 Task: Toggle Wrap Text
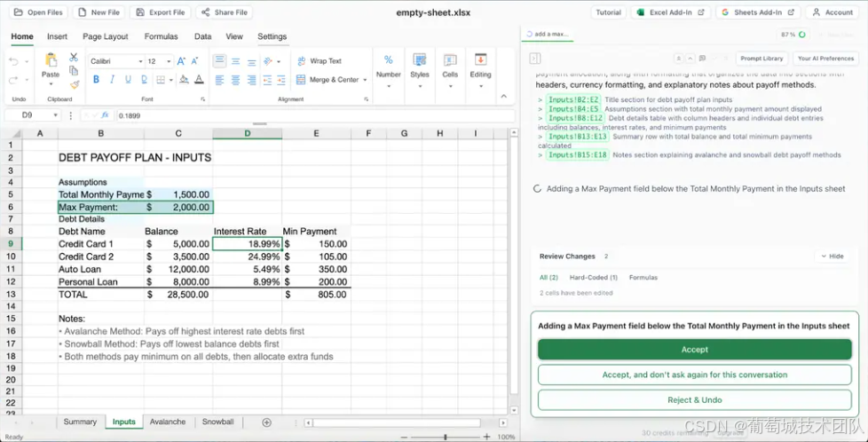319,61
